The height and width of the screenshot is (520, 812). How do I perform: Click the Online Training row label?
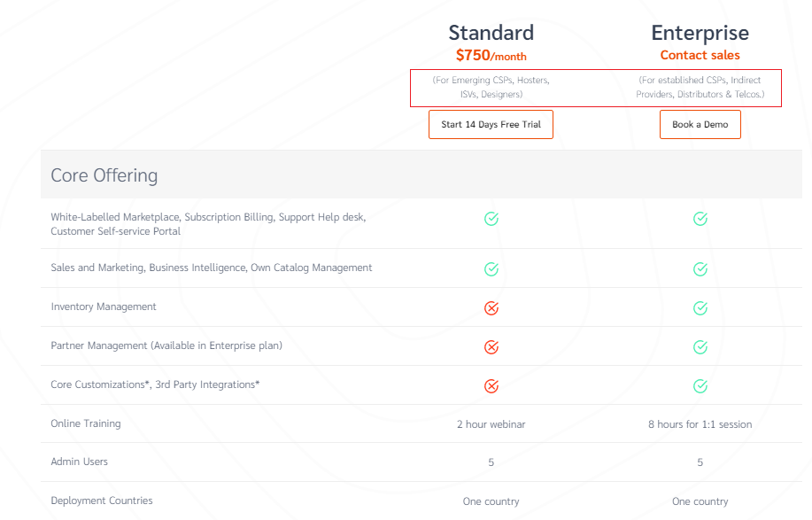tap(86, 423)
